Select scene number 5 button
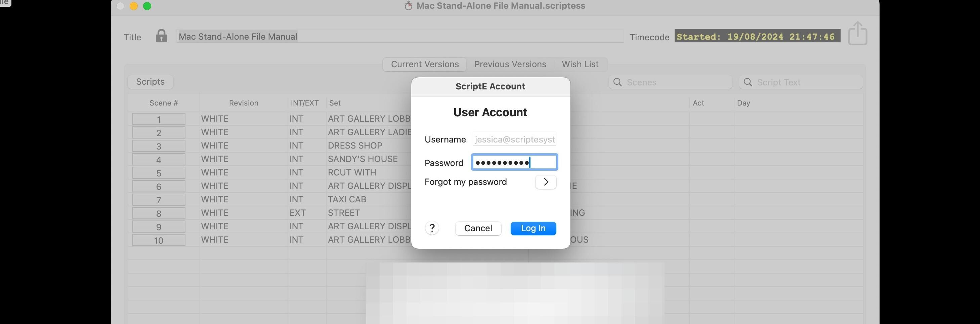Image resolution: width=980 pixels, height=324 pixels. point(159,173)
